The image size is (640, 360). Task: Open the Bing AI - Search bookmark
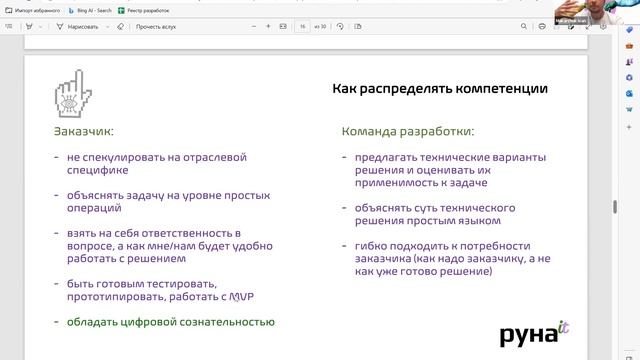90,11
